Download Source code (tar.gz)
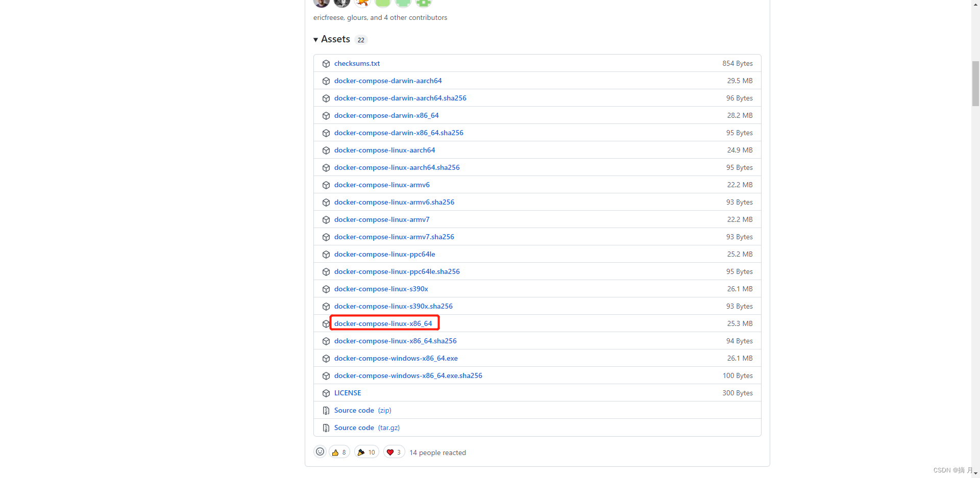Image resolution: width=980 pixels, height=478 pixels. pyautogui.click(x=366, y=427)
